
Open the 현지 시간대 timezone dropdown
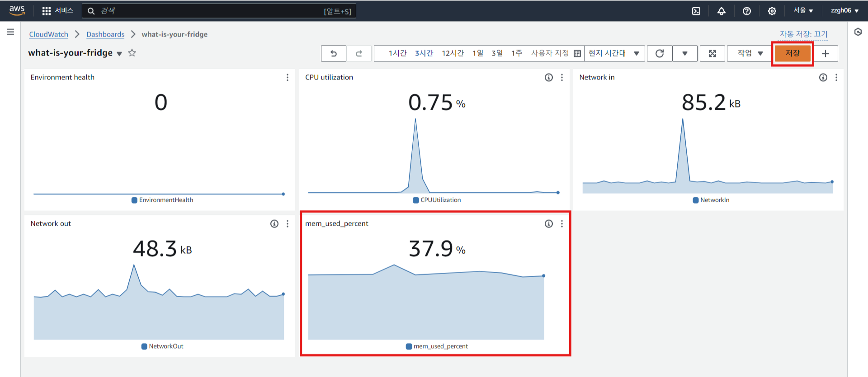pyautogui.click(x=614, y=53)
